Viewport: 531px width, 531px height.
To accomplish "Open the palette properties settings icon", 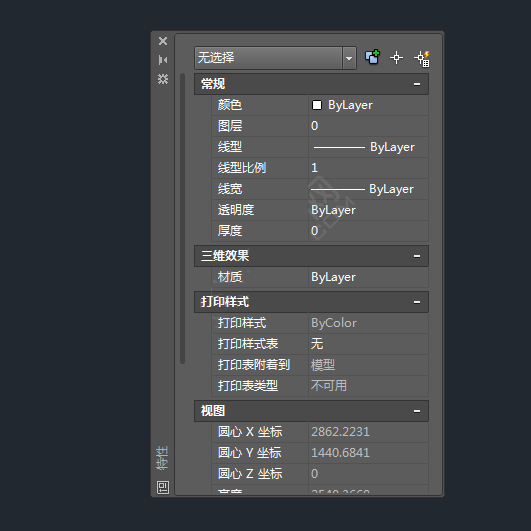I will coord(163,79).
